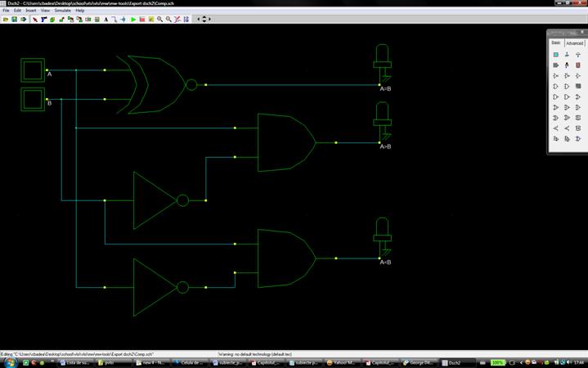Click the left scroll arrow in the toolbar

199,19
